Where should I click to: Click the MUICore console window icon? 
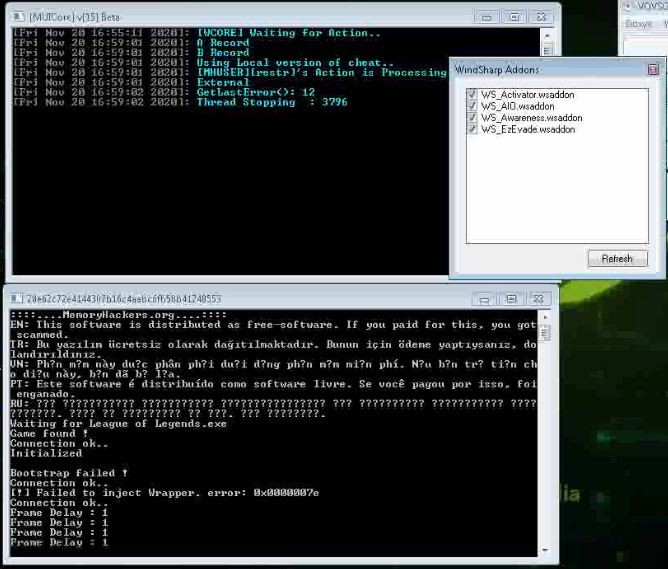coord(18,17)
